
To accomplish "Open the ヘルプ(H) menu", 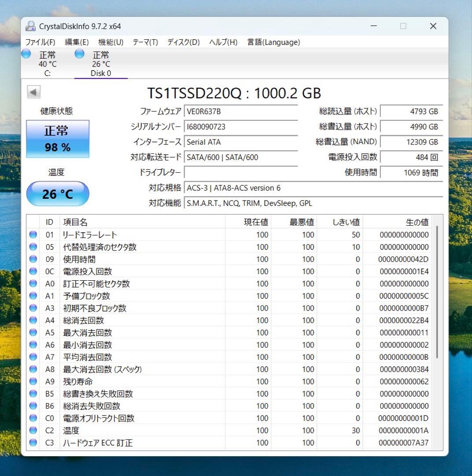I will (223, 42).
